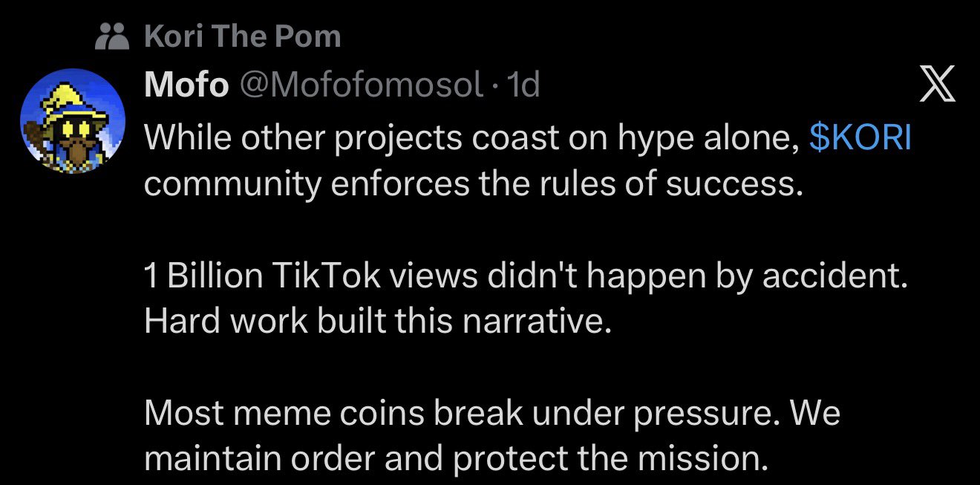Open the $KORI cashtag link
Screen dimensions: 980x485
860,139
